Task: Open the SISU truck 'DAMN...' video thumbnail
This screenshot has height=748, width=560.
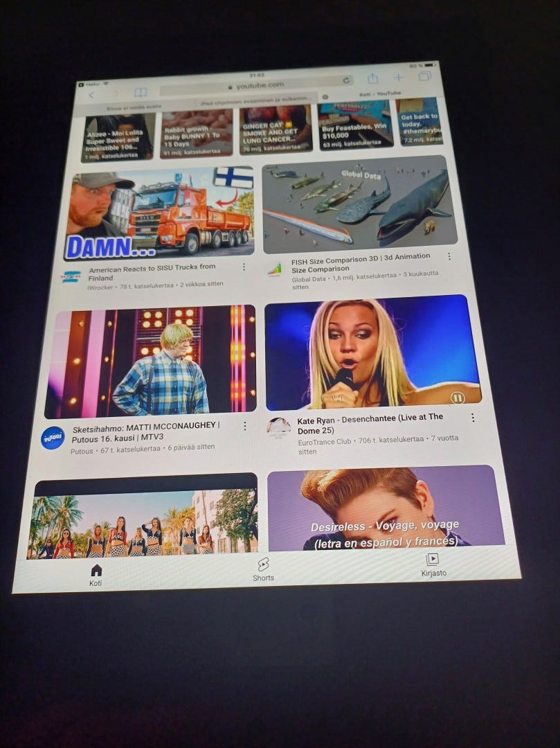Action: [x=159, y=214]
